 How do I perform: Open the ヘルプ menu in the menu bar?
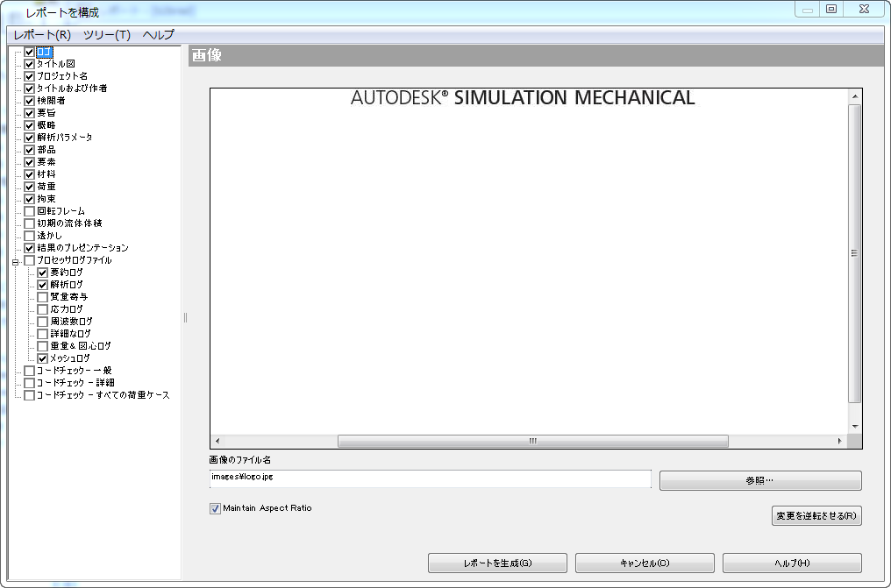pos(159,35)
